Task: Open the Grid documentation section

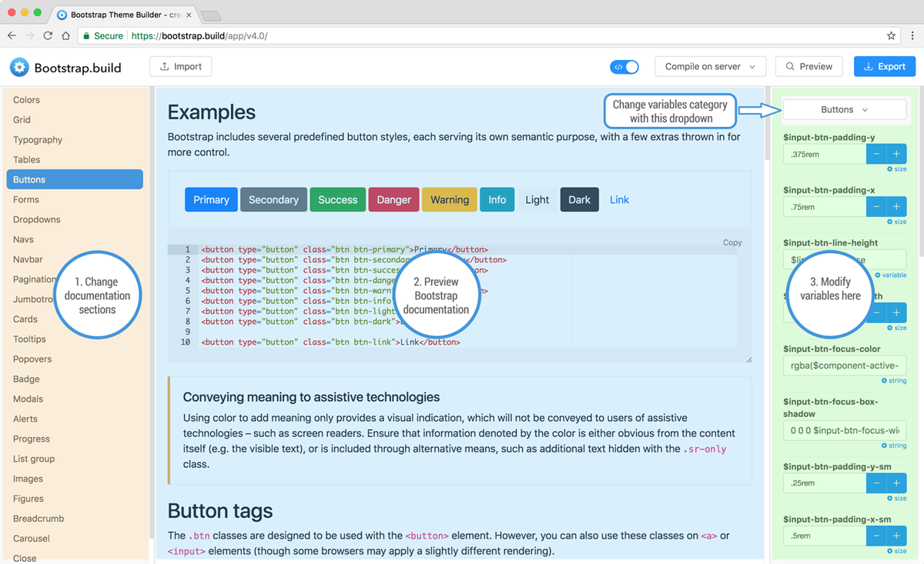Action: tap(22, 120)
